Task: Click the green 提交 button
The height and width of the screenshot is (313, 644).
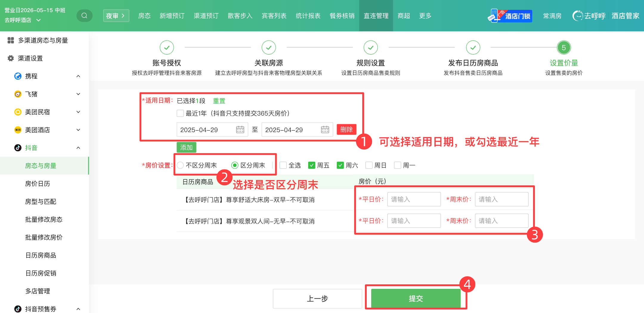Action: point(416,298)
